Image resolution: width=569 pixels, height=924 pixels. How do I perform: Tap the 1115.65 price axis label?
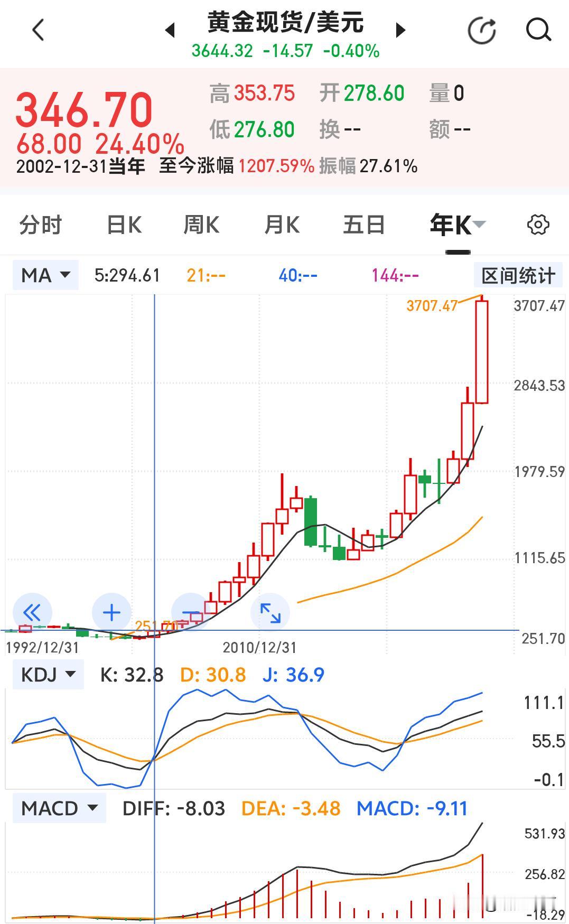click(539, 558)
